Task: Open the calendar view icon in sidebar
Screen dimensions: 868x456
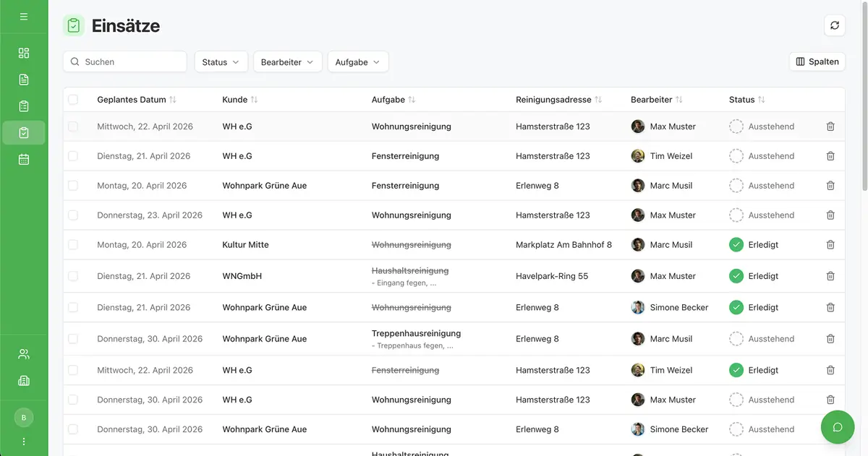Action: click(23, 158)
